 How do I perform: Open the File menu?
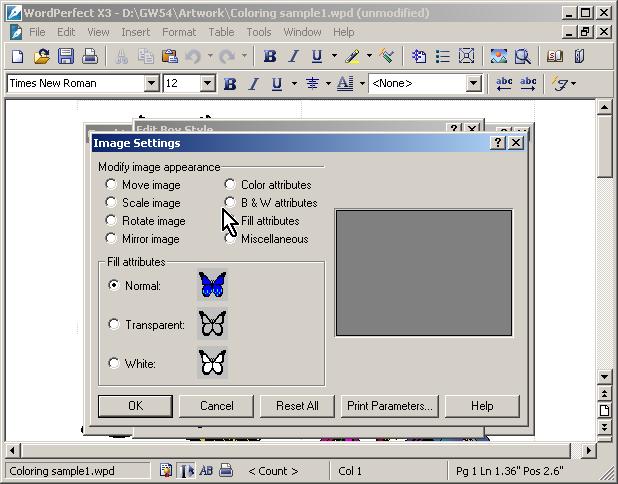click(37, 32)
